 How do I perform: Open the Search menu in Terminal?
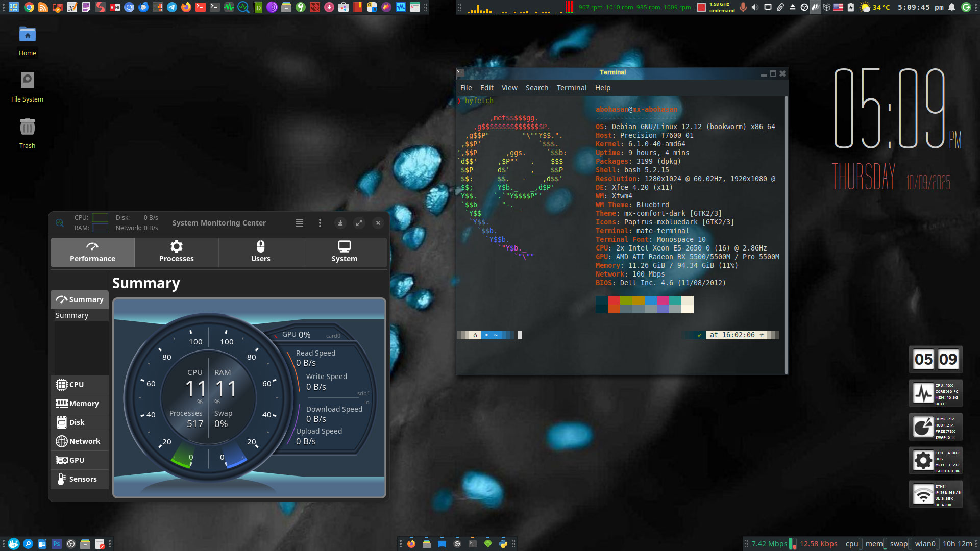coord(536,88)
